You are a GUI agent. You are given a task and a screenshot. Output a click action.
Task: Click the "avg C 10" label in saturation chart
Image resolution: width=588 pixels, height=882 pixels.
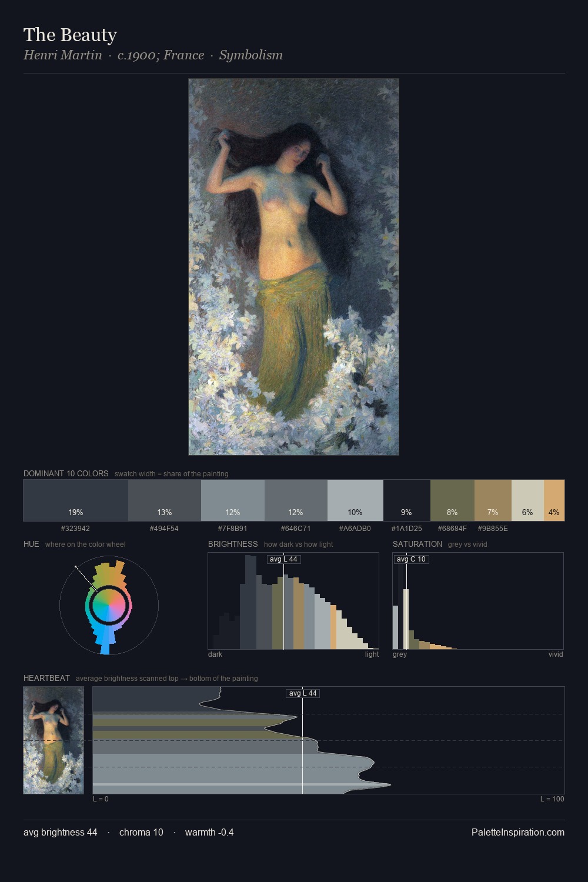tap(411, 559)
